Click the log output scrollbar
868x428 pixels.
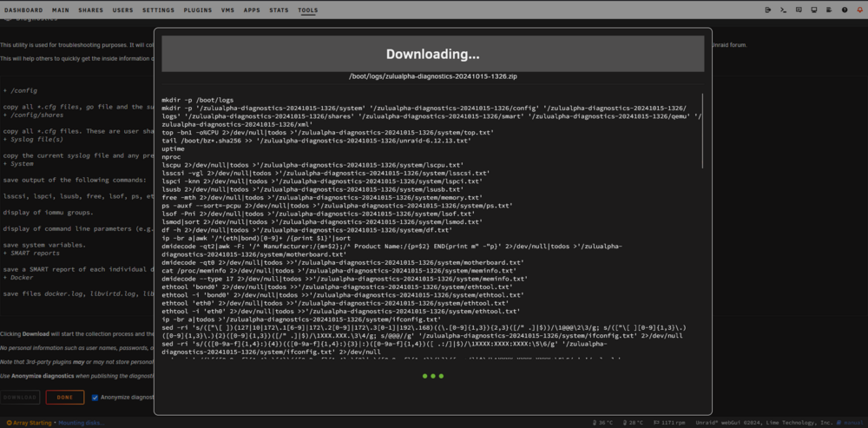[702, 131]
